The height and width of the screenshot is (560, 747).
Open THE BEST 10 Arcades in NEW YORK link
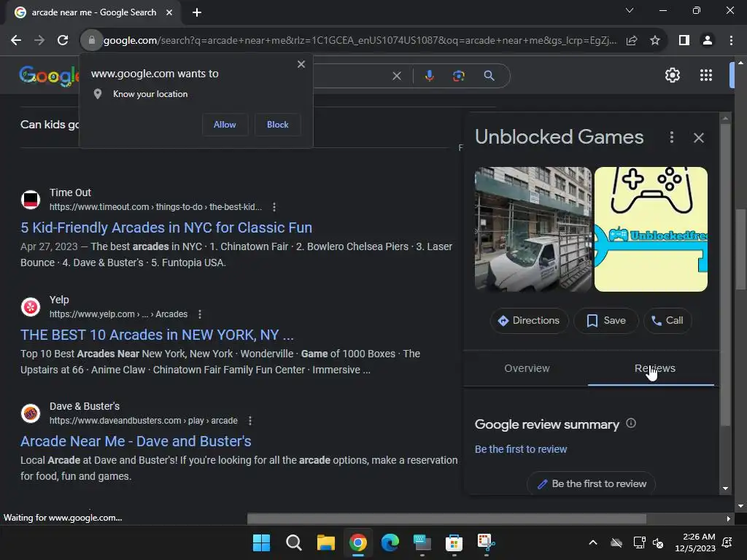pos(157,335)
